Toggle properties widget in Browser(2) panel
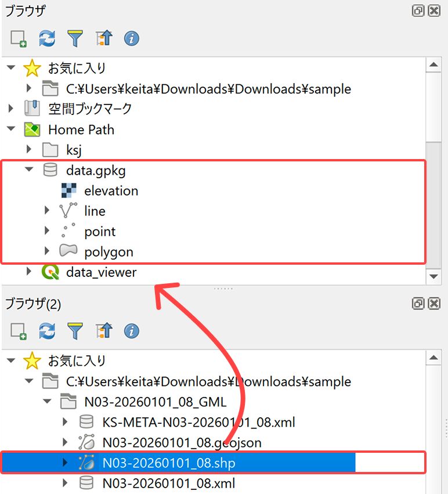Viewport: 448px width, 494px height. pos(132,331)
